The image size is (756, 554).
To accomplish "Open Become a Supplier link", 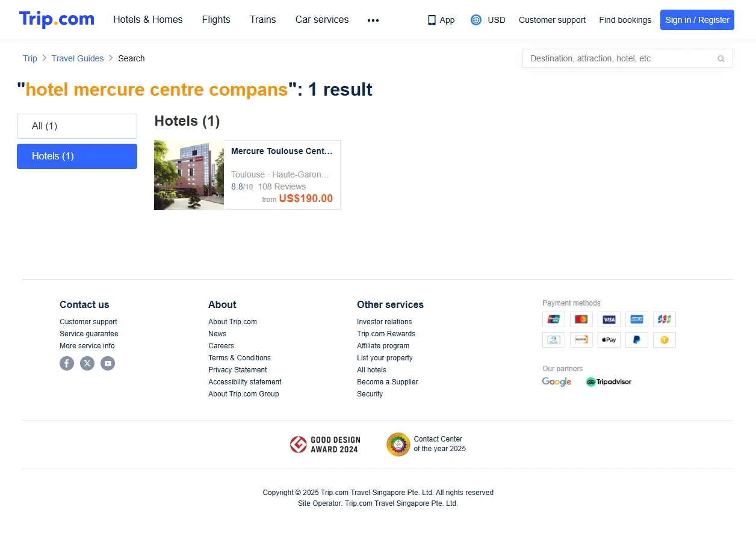I will 388,382.
